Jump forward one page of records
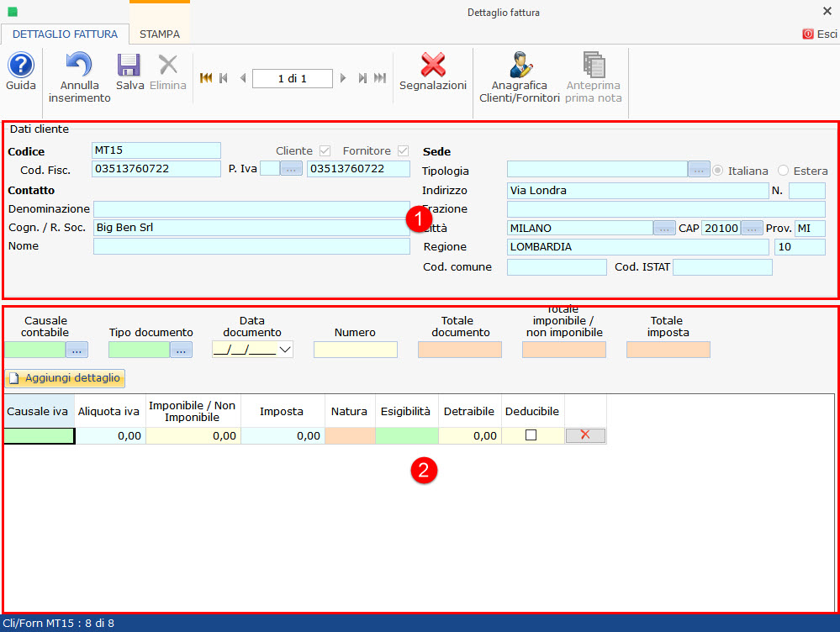 click(362, 78)
